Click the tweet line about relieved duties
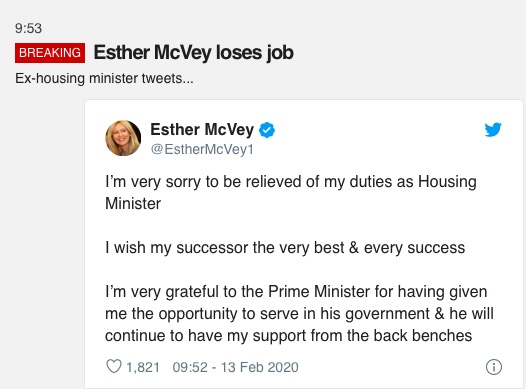526x389 pixels. 291,192
